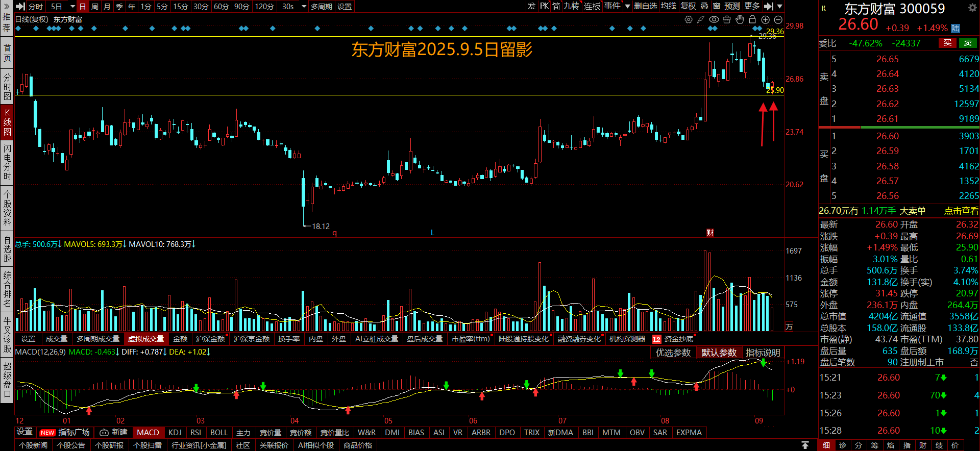980x451 pixels.
Task: Toggle the chart lock icon
Action: coord(752,19)
